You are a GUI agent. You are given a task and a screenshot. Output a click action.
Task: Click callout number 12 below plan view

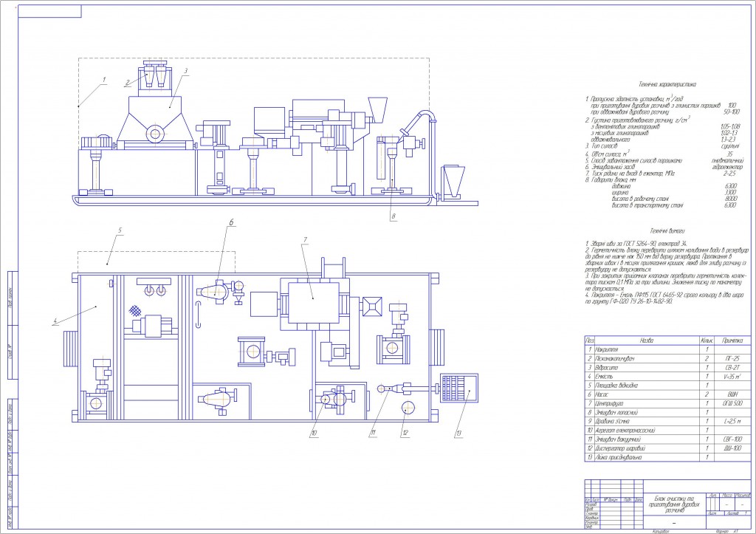405,433
